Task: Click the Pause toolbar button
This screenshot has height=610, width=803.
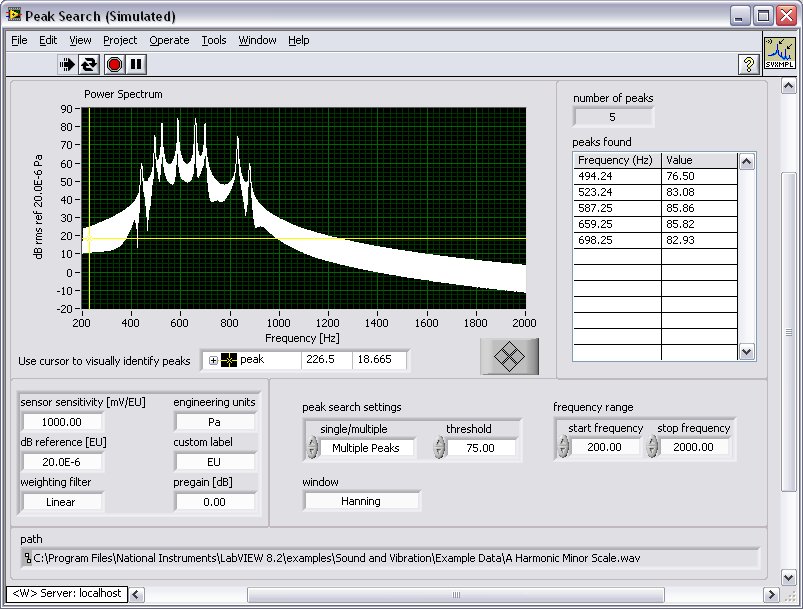Action: coord(136,65)
